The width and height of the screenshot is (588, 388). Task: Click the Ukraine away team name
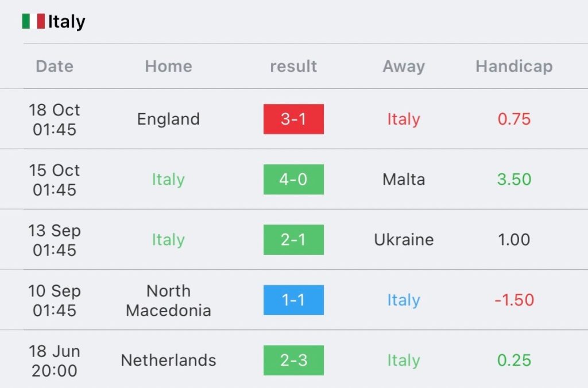pyautogui.click(x=404, y=239)
